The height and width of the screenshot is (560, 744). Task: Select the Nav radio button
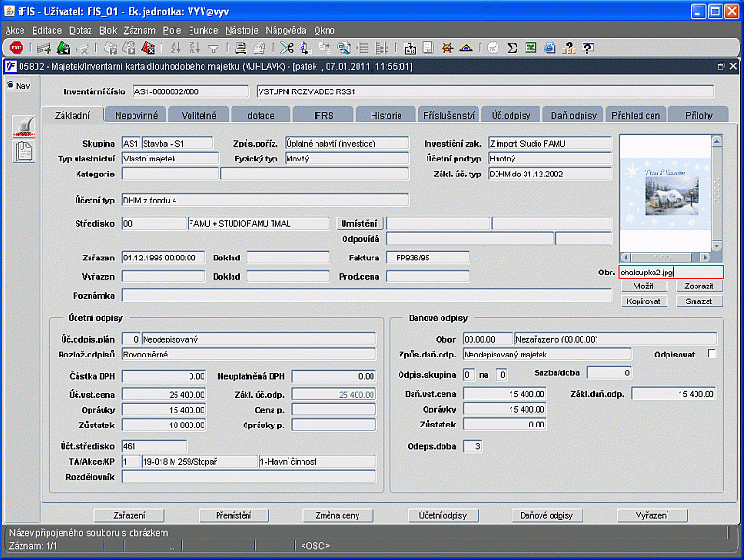point(11,86)
